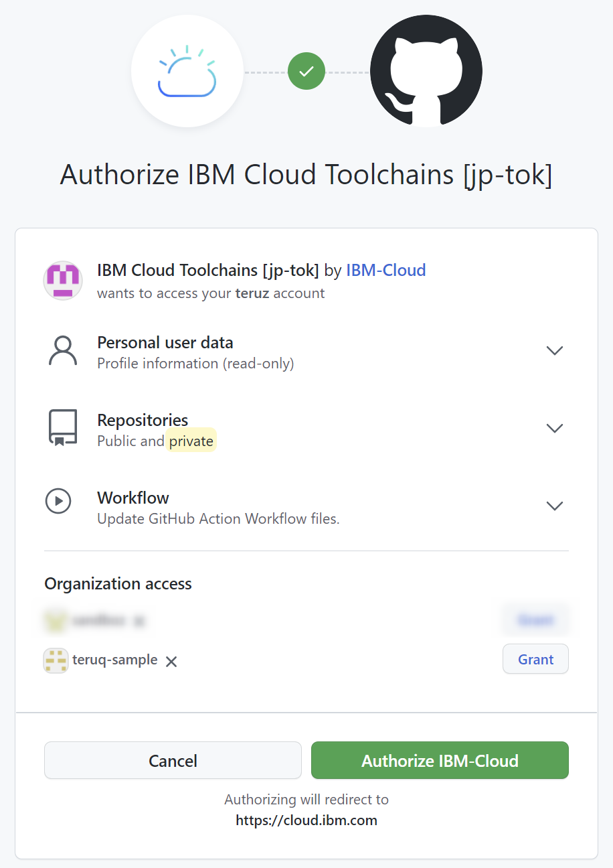Click the IBM Cloud logo icon
613x868 pixels.
pos(187,70)
